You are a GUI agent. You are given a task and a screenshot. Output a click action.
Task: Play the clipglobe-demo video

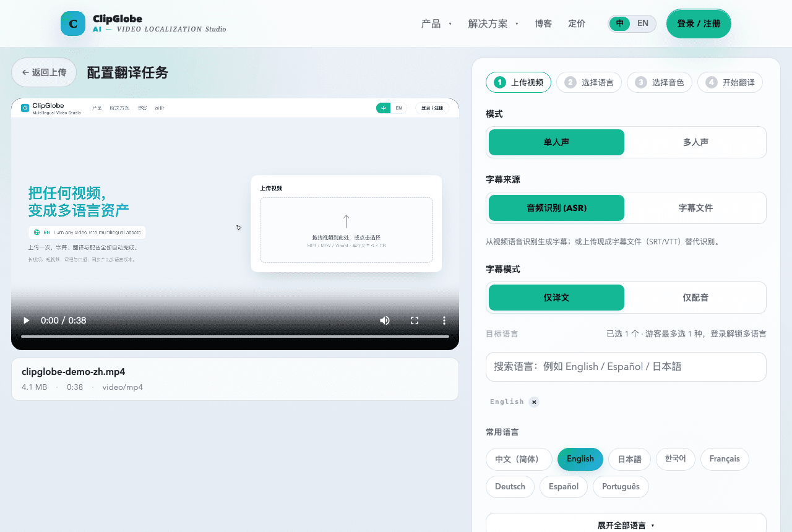click(26, 320)
